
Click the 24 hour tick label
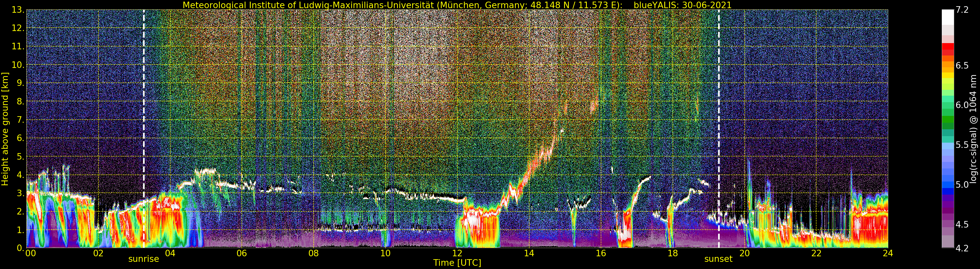(888, 253)
